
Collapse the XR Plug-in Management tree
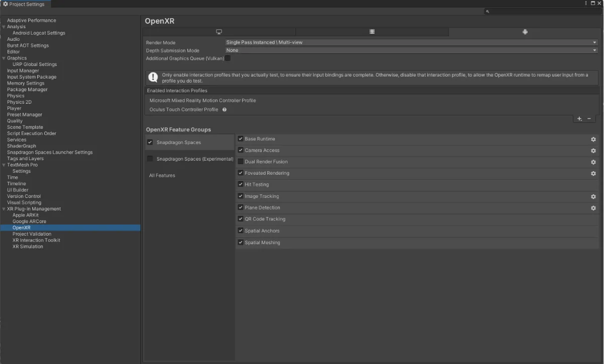tap(4, 209)
